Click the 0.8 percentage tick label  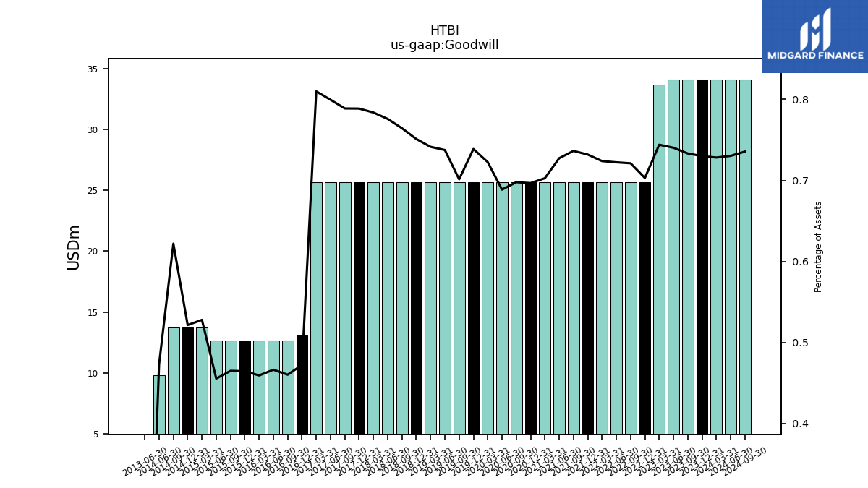click(x=800, y=100)
